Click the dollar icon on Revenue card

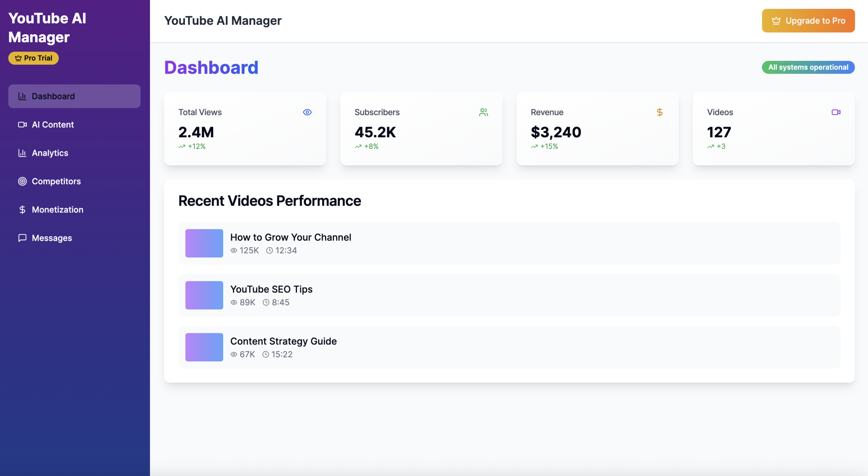click(659, 112)
